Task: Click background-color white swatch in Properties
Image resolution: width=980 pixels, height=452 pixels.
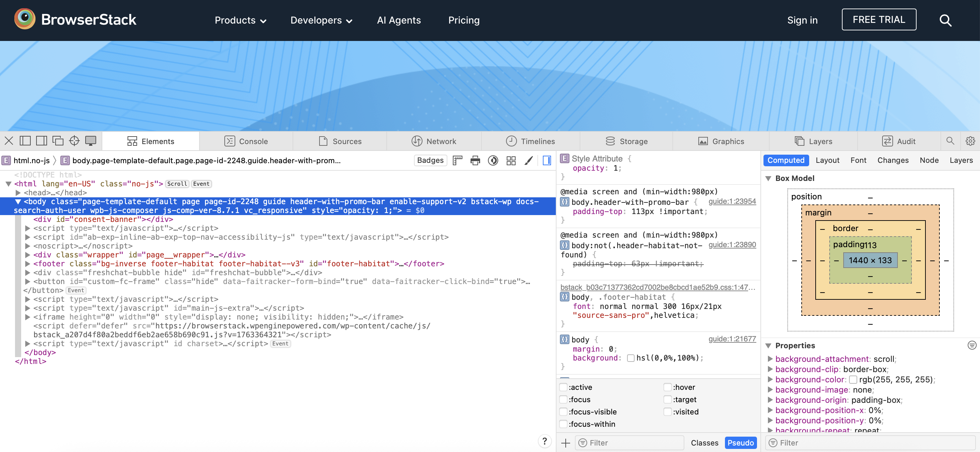Action: [x=853, y=379]
